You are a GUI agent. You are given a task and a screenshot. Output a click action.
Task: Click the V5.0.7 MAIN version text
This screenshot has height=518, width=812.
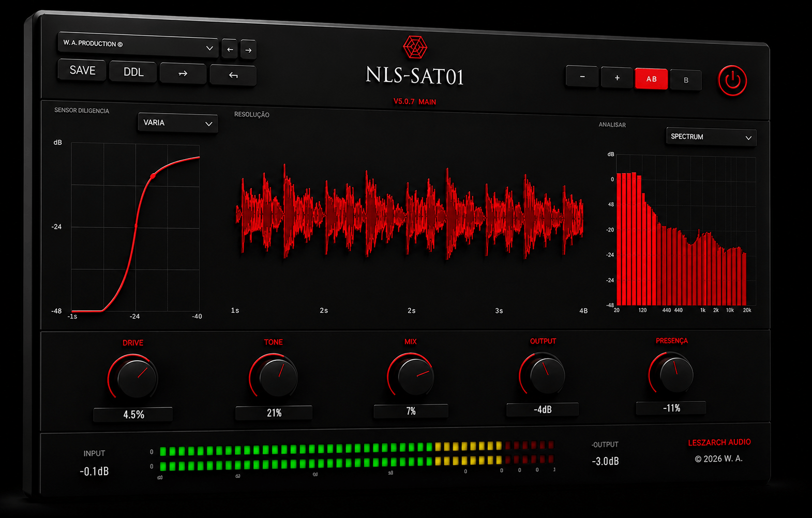coord(415,101)
